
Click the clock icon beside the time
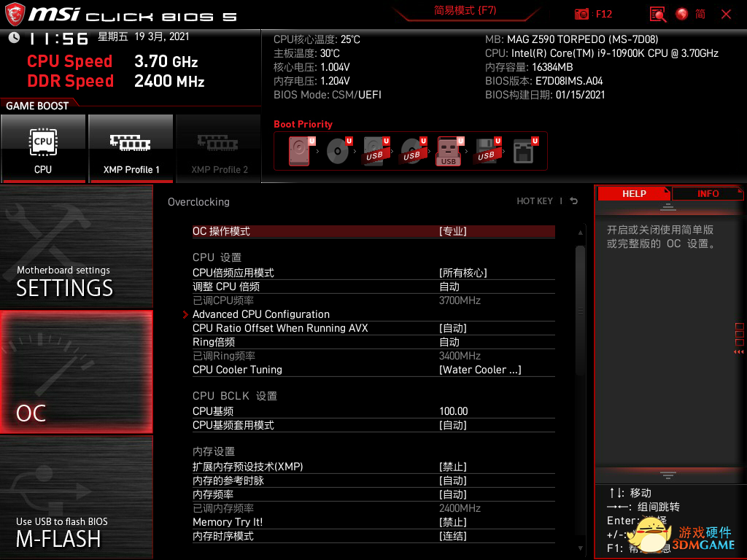point(15,38)
